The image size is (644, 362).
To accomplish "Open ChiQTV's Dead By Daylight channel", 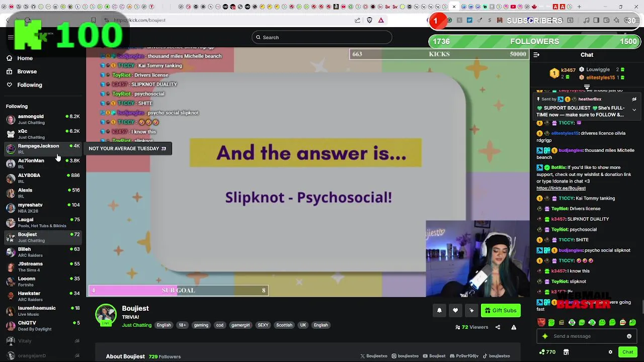I will (43, 326).
